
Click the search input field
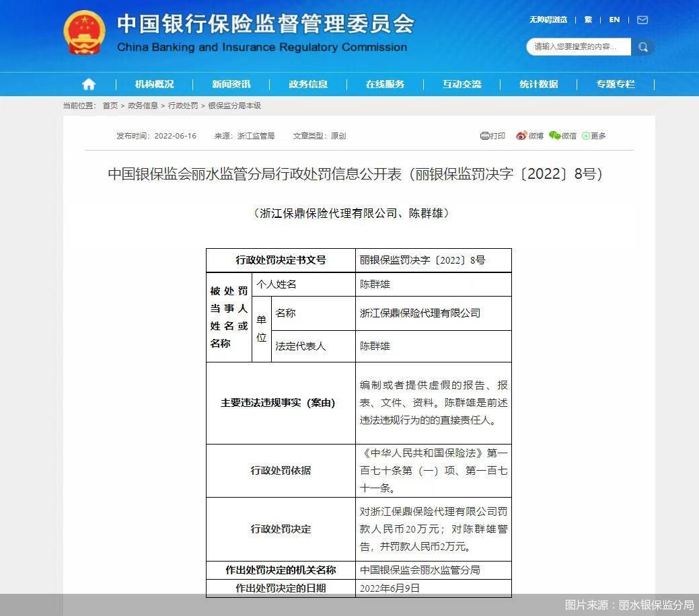pos(579,47)
